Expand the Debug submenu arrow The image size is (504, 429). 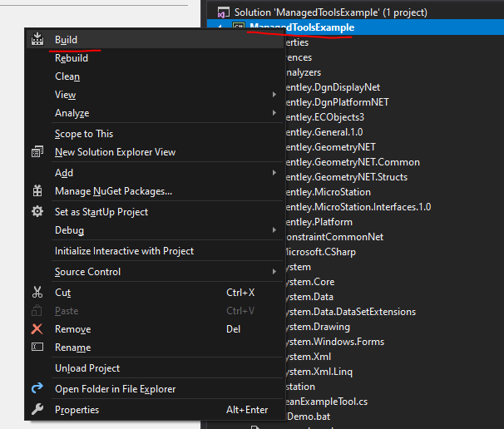tap(274, 230)
